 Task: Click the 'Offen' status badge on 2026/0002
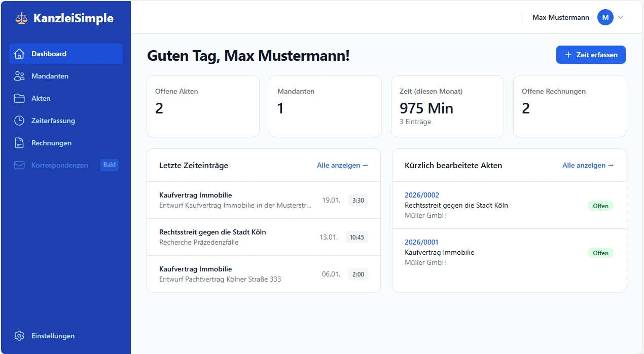(600, 206)
